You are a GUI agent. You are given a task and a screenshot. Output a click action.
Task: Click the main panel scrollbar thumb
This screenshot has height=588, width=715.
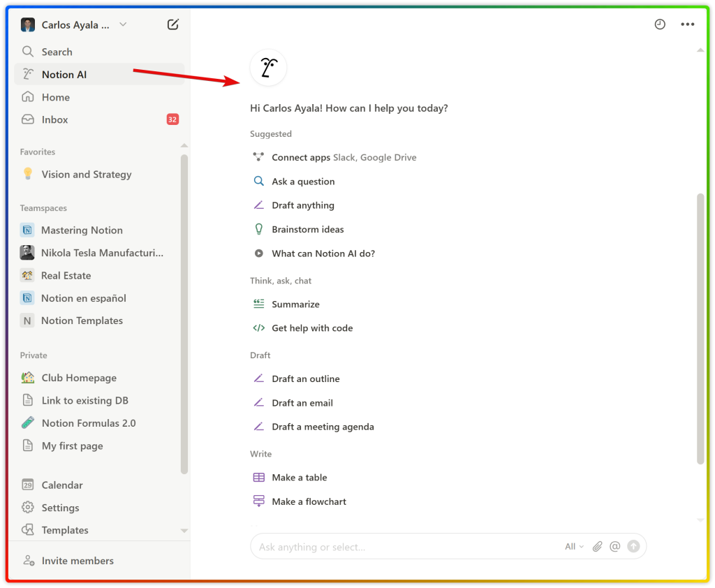coord(700,329)
